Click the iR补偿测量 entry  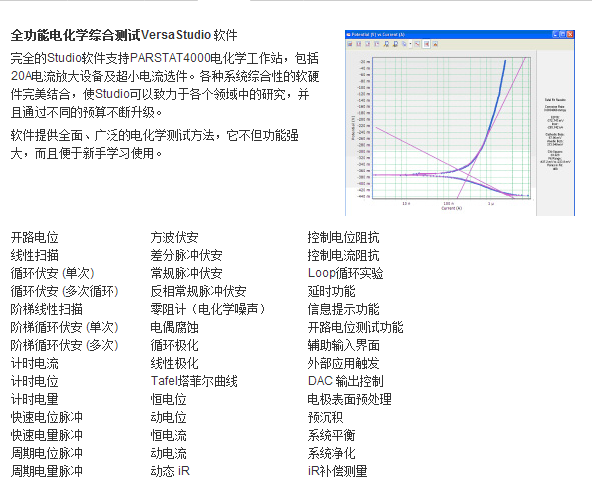[x=338, y=471]
